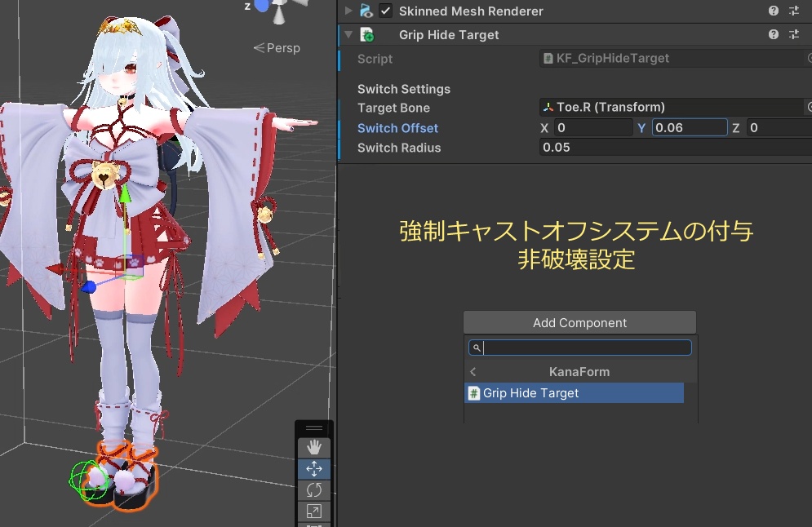812x527 pixels.
Task: Click the Script label
Action: [375, 59]
